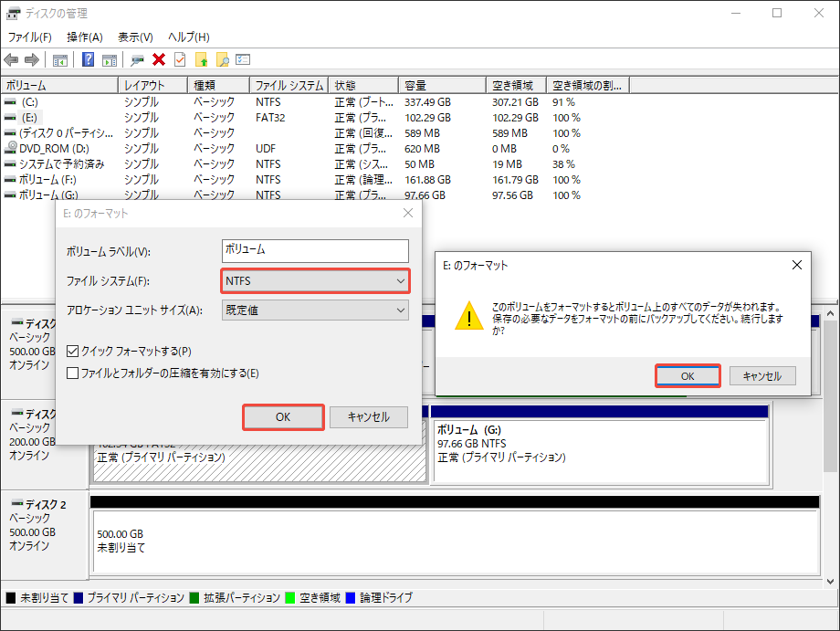This screenshot has height=631, width=840.
Task: Click OK in the format warning dialog
Action: [688, 375]
